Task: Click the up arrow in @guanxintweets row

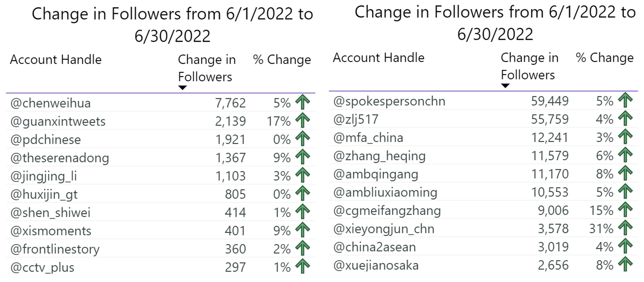Action: (x=303, y=121)
